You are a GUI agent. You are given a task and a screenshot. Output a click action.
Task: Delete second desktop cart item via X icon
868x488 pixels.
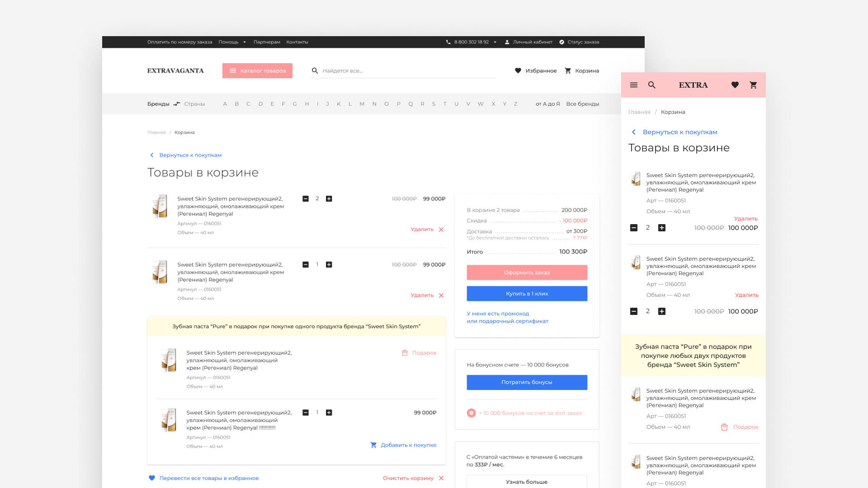pos(441,296)
